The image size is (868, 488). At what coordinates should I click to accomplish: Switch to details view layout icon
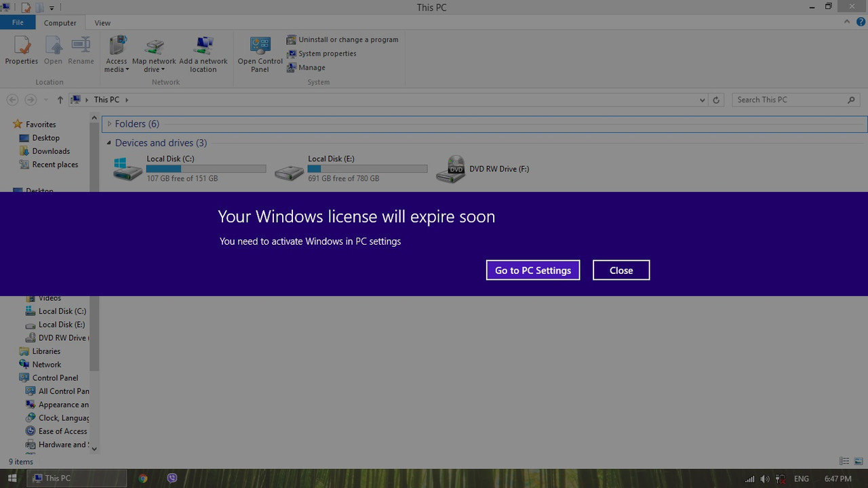coord(844,462)
